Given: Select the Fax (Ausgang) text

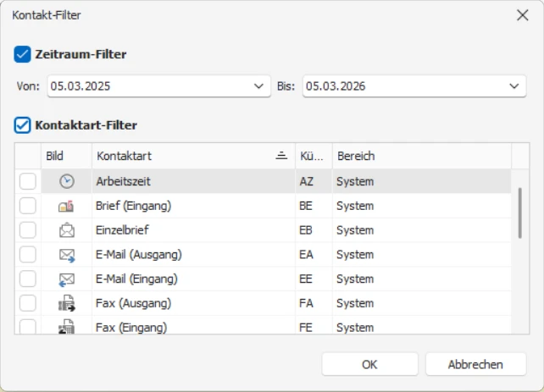Looking at the screenshot, I should point(134,303).
